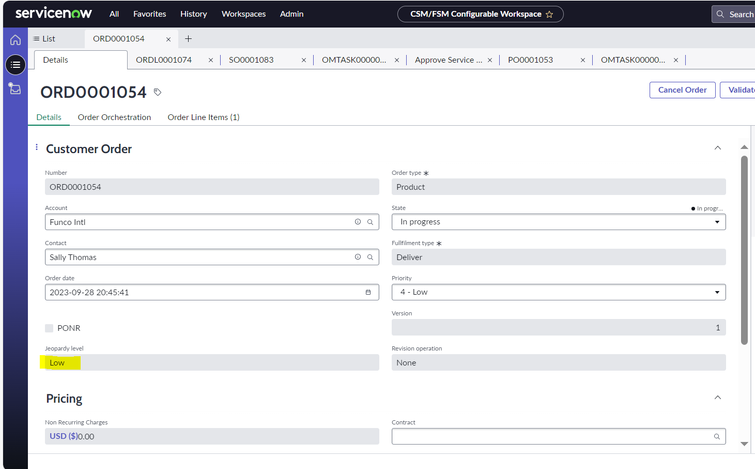Collapse the Pricing section

point(717,397)
